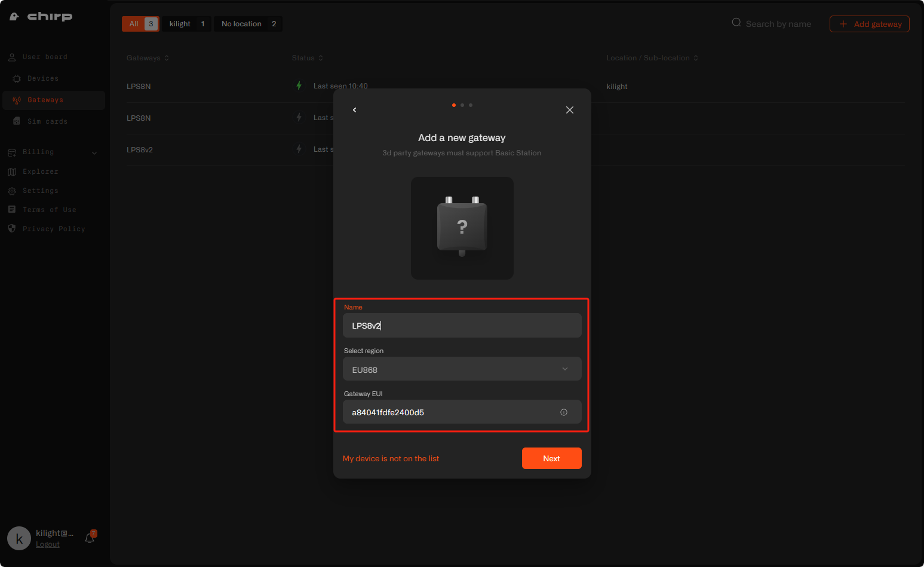Screen dimensions: 924x567
Task: Expand the Billing menu chevron
Action: (94, 153)
